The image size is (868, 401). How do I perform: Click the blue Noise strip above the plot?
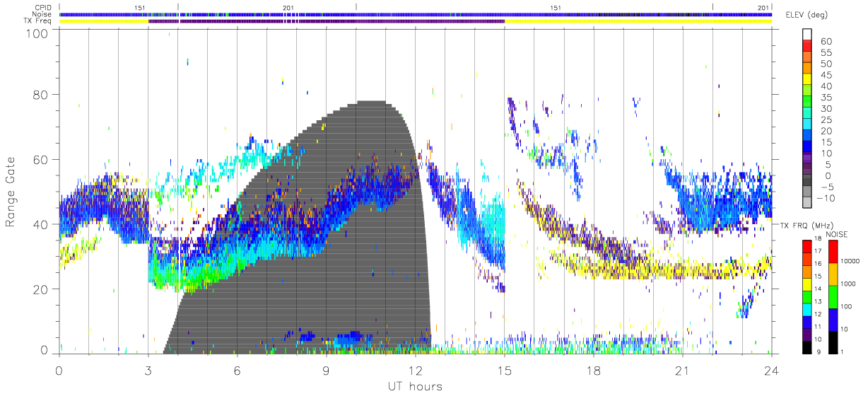415,14
